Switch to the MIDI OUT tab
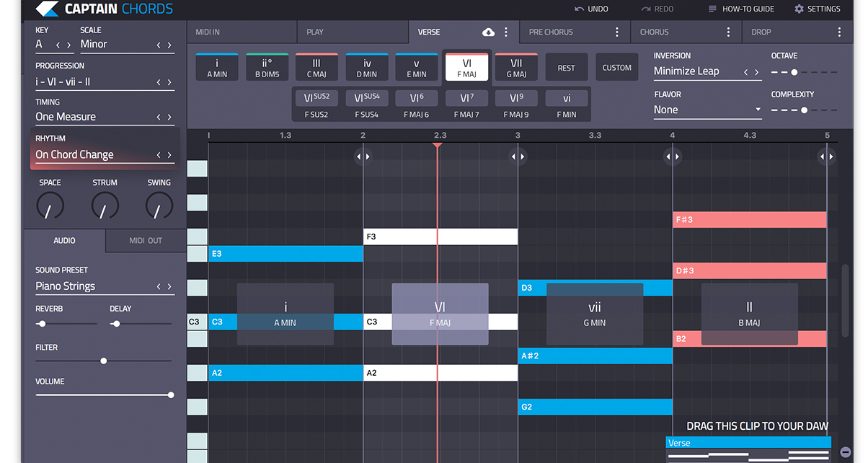Screen dimensions: 868x463 [144, 240]
